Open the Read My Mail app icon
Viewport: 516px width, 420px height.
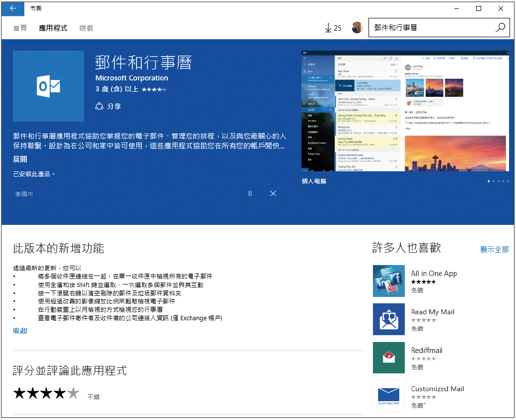tap(389, 319)
